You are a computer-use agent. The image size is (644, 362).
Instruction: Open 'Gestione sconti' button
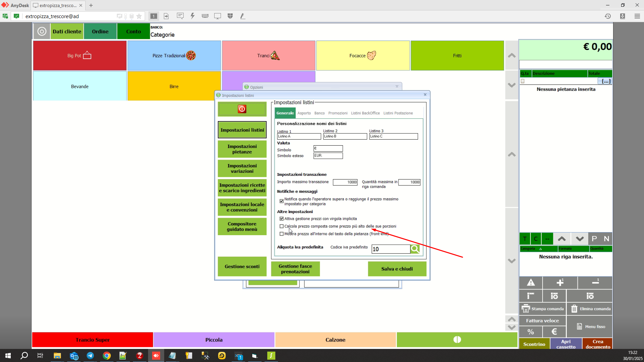(x=242, y=266)
